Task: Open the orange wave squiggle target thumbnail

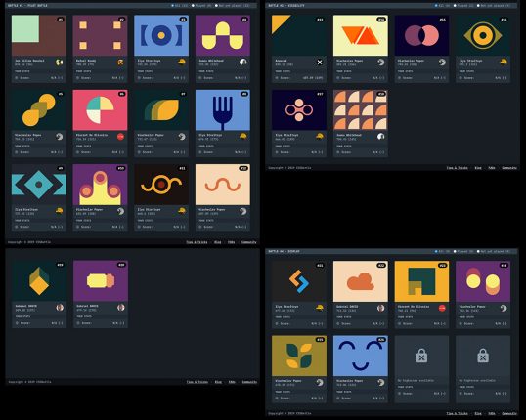Action: 223,185
